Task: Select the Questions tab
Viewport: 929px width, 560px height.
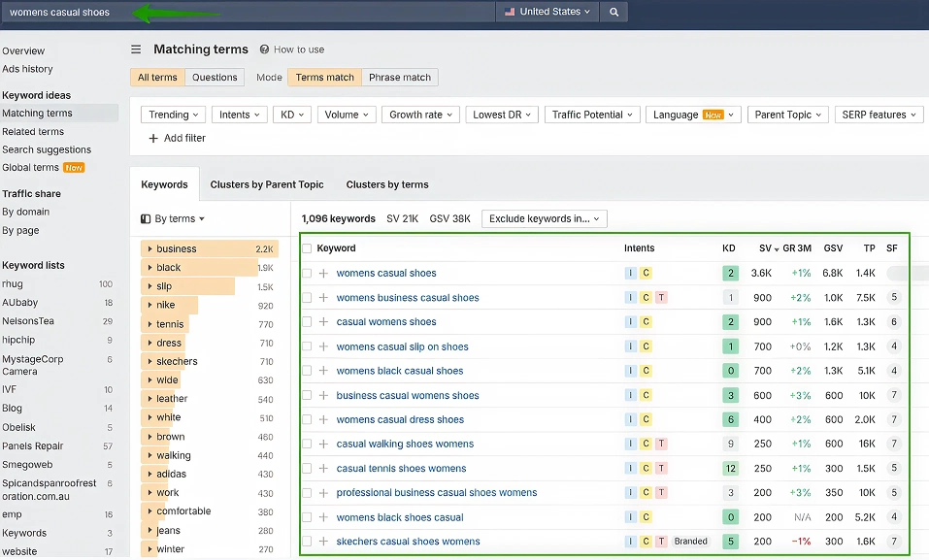Action: coord(215,77)
